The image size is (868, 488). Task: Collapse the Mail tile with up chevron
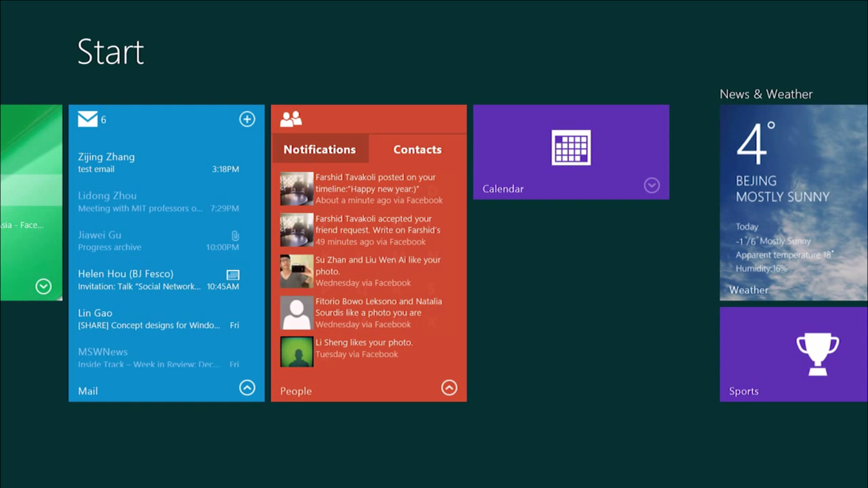tap(247, 388)
